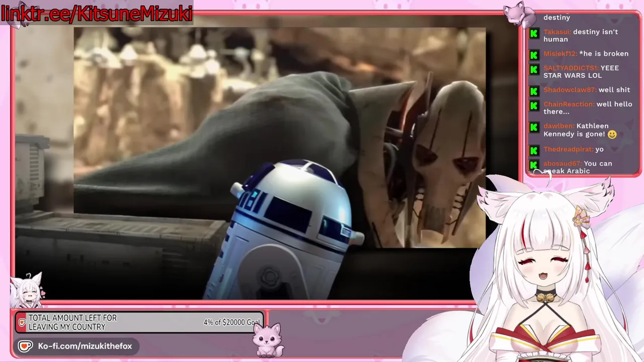Click the Ko-fi cup icon beside Ko-fi.com
Viewport: 644px width, 362px height.
(25, 346)
